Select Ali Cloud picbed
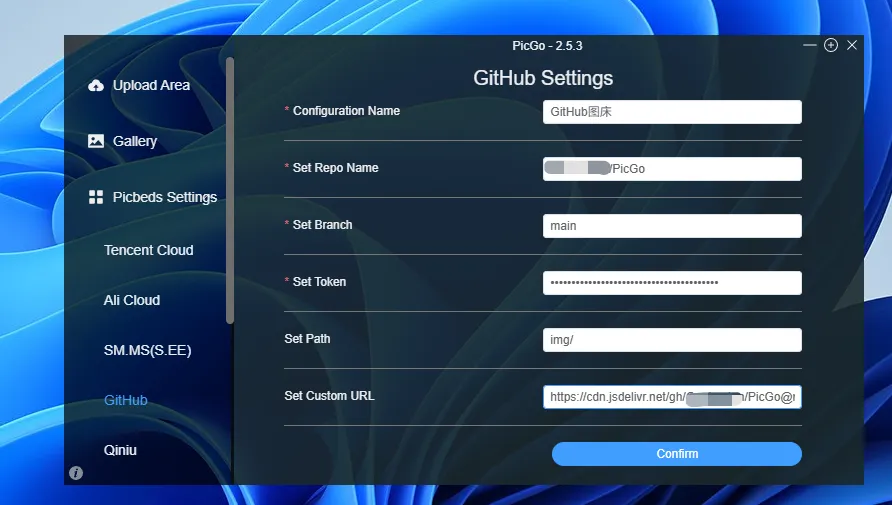892x505 pixels. 131,300
